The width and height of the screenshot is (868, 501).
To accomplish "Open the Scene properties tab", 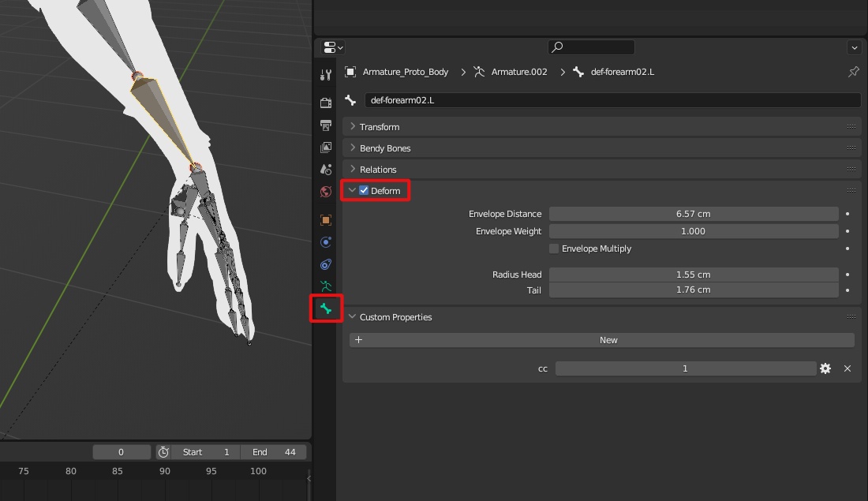I will tap(326, 170).
